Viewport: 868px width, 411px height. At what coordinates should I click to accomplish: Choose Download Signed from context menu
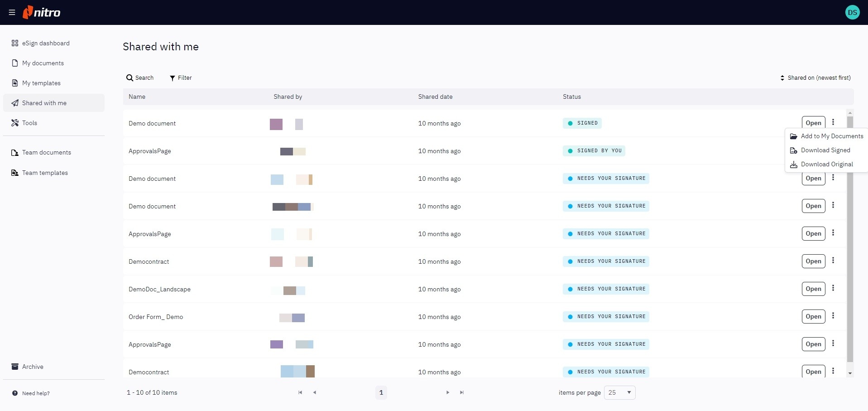(x=825, y=150)
